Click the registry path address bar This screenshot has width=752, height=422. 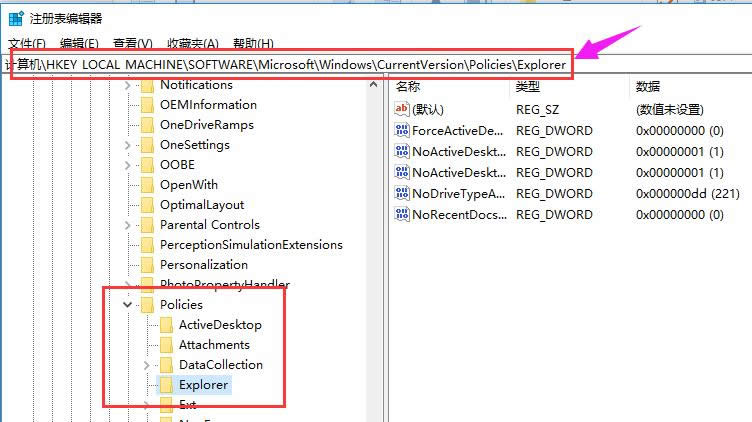point(290,65)
